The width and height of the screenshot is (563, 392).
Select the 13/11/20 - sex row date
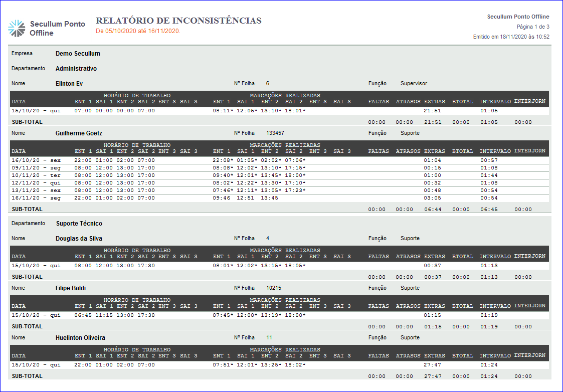[36, 190]
